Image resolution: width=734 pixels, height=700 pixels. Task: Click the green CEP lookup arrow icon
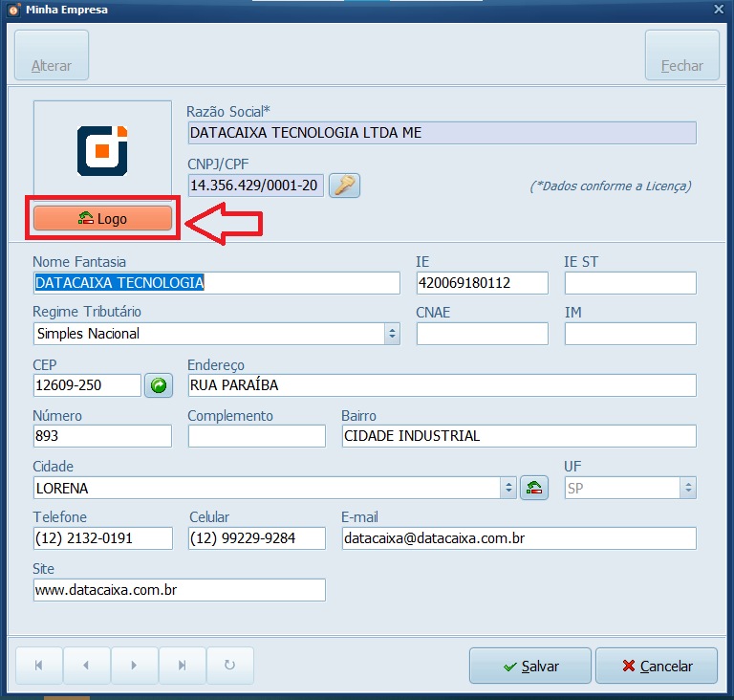pyautogui.click(x=159, y=385)
